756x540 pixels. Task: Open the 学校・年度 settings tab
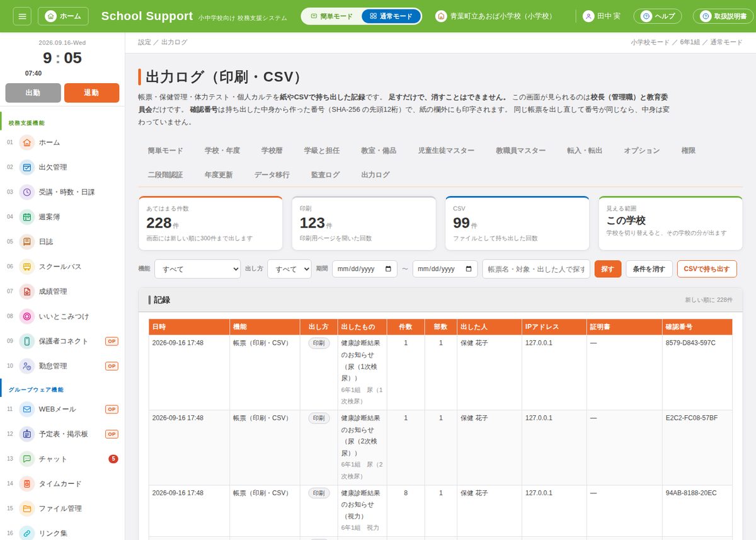click(222, 151)
